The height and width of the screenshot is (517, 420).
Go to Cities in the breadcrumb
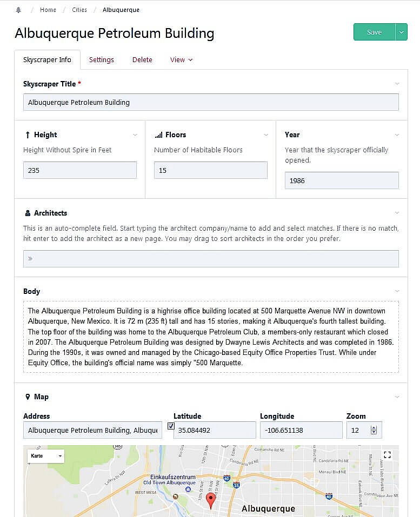[x=79, y=10]
